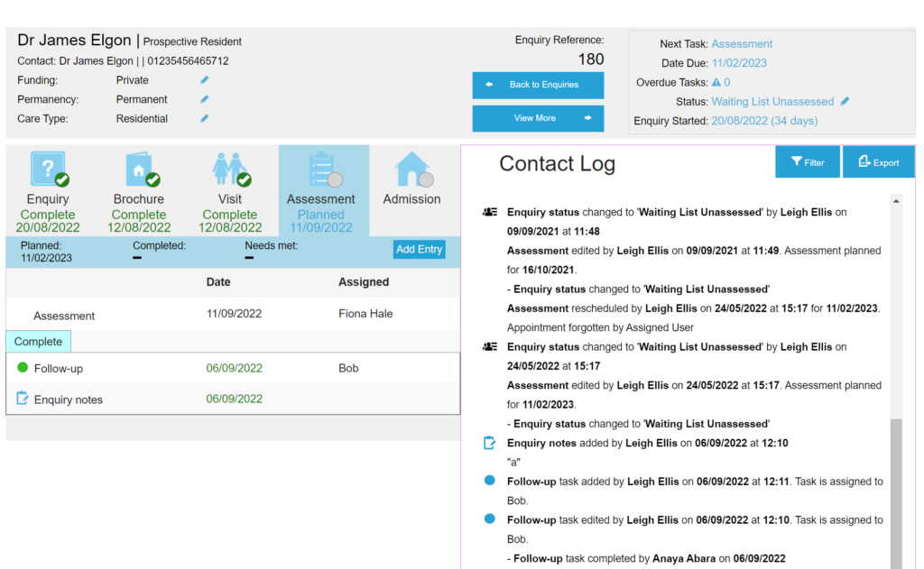Edit the Care Type pencil icon
Screen dimensions: 924x569
(x=204, y=118)
